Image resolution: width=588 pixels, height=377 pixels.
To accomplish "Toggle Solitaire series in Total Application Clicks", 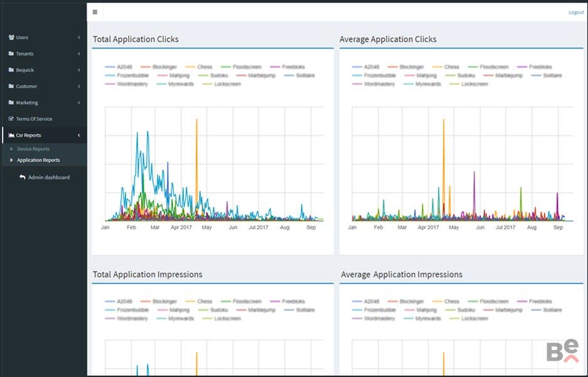I will 299,75.
